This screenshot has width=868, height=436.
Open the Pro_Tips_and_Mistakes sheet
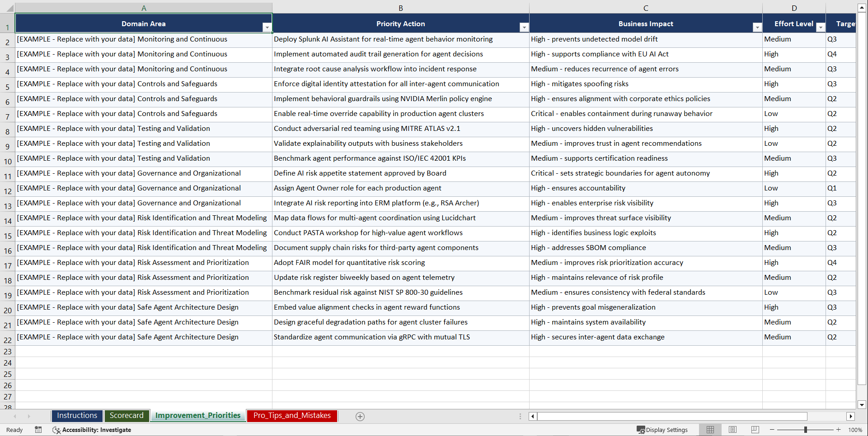[x=291, y=416]
